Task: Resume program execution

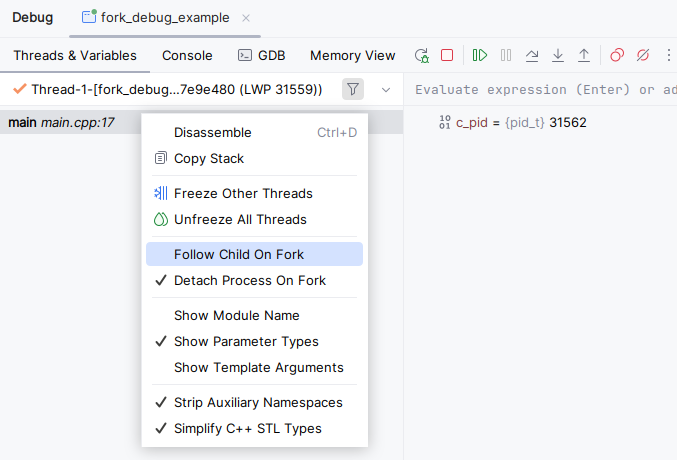Action: (480, 56)
